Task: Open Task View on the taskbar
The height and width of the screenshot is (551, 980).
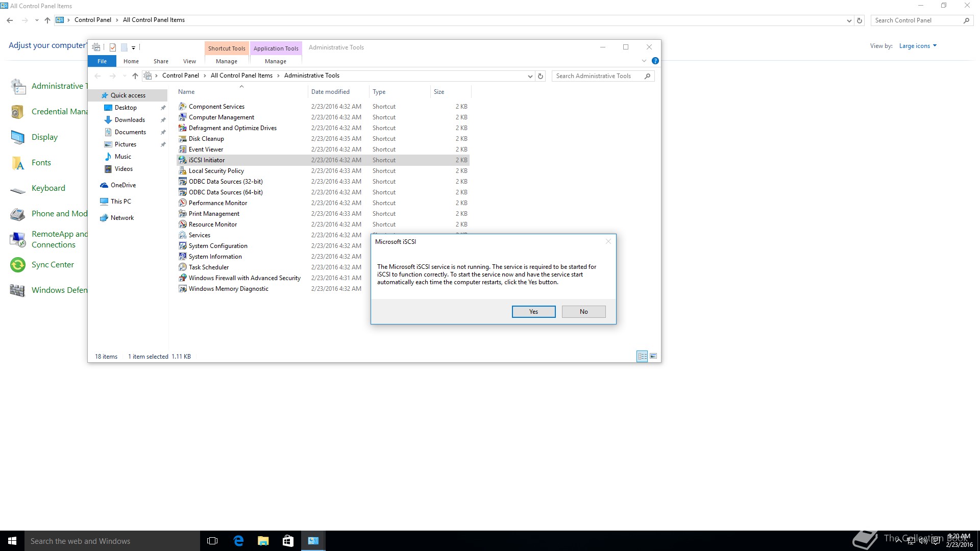Action: [x=212, y=541]
